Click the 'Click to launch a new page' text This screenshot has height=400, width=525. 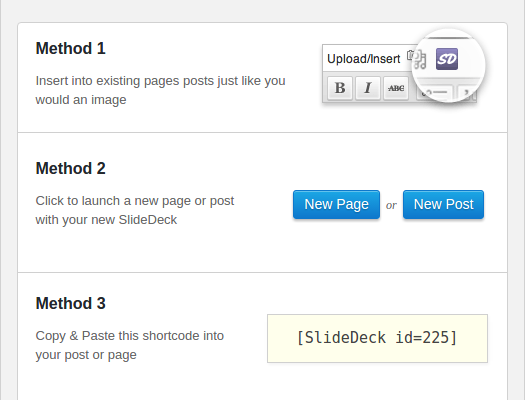coord(135,210)
